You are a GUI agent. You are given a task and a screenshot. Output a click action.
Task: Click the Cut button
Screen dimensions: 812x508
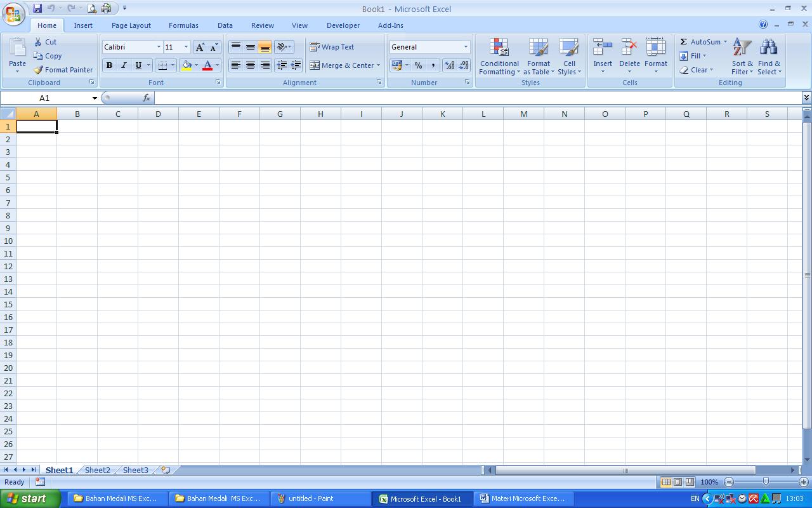(x=45, y=42)
